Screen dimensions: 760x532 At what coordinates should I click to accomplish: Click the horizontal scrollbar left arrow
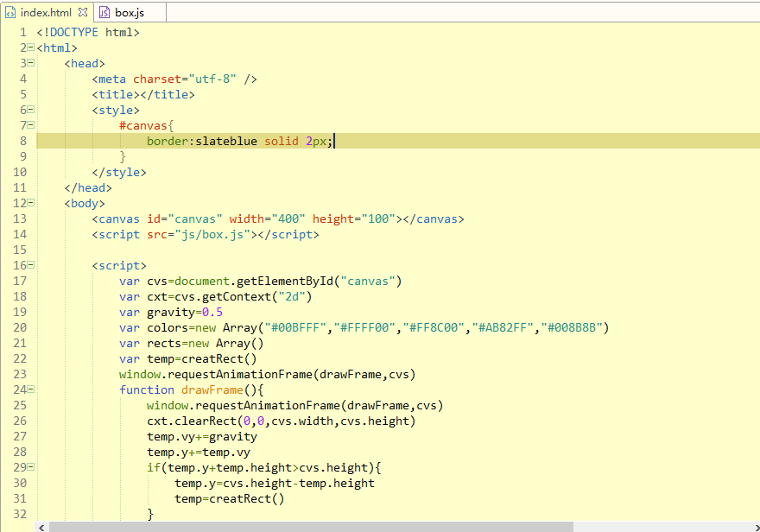[x=42, y=527]
